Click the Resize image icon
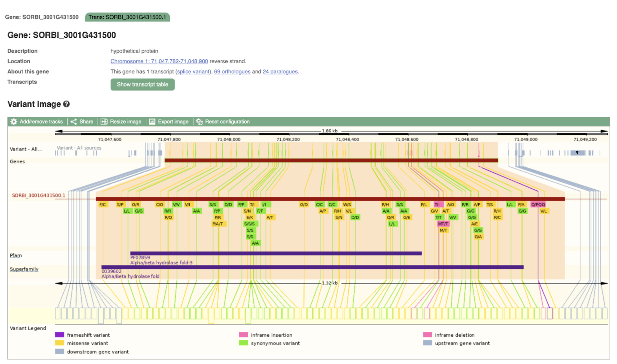 click(x=104, y=122)
